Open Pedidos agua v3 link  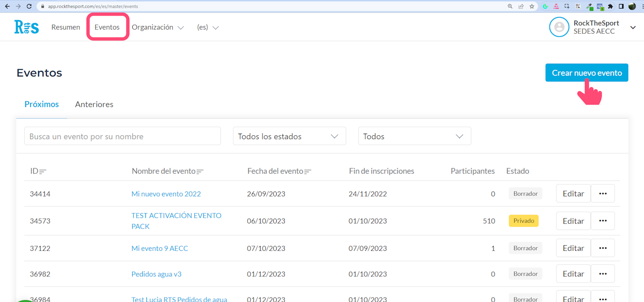click(x=156, y=274)
